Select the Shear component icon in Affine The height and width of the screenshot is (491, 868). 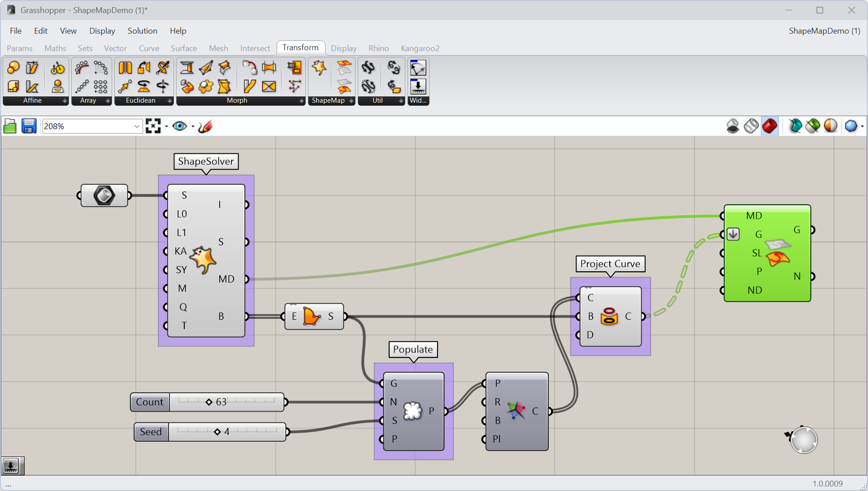pyautogui.click(x=32, y=67)
